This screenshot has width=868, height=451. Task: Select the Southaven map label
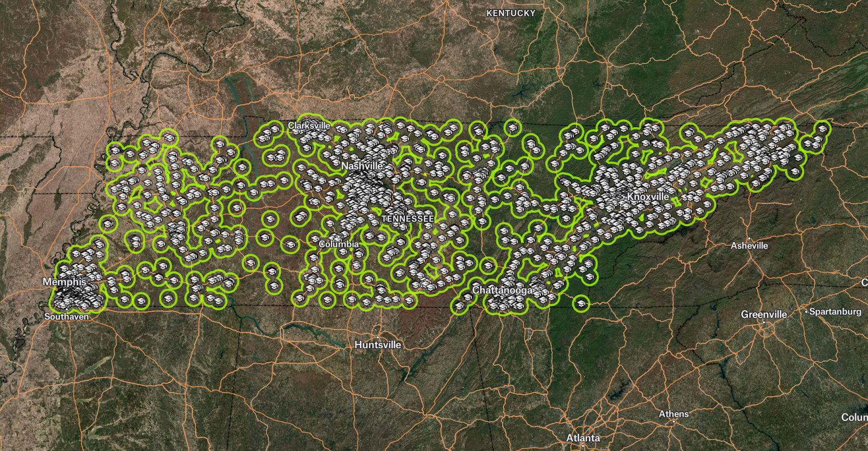coord(66,316)
